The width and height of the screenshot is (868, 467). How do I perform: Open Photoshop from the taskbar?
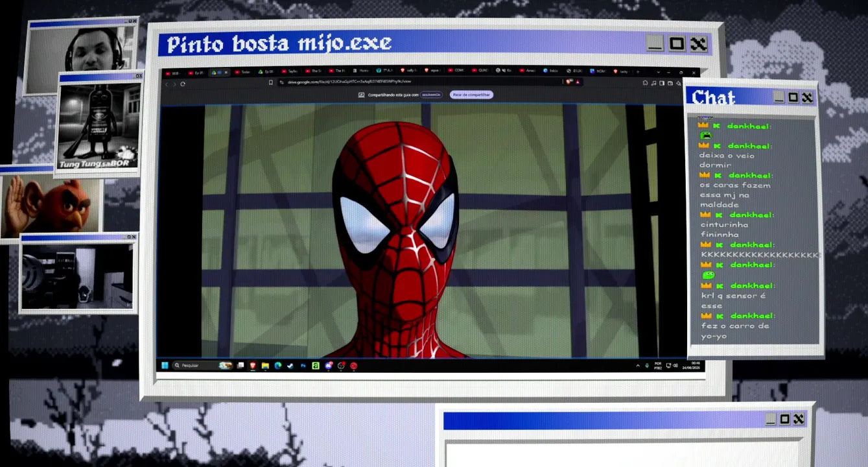[x=303, y=366]
